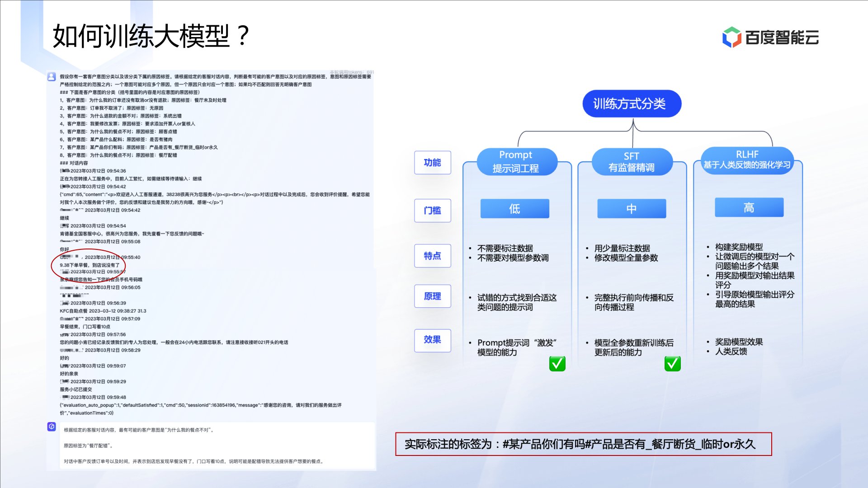Click the text 不需要对模型参数调

pos(513,258)
